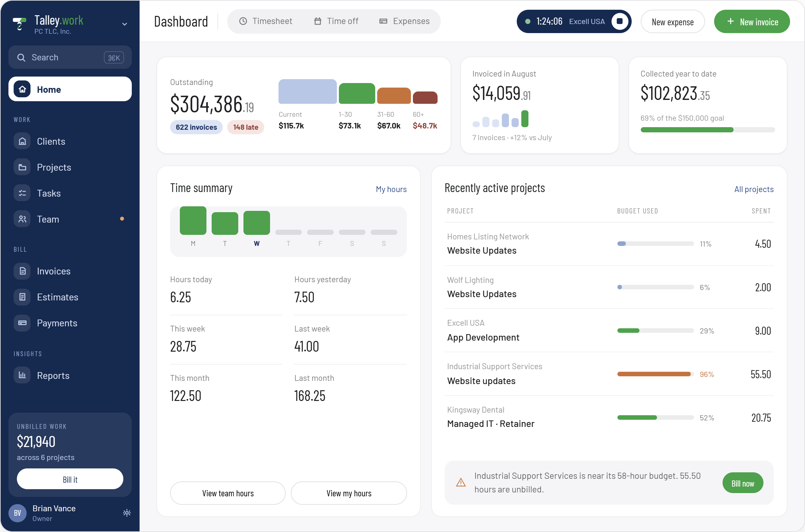
Task: Open the All projects link
Action: (754, 189)
